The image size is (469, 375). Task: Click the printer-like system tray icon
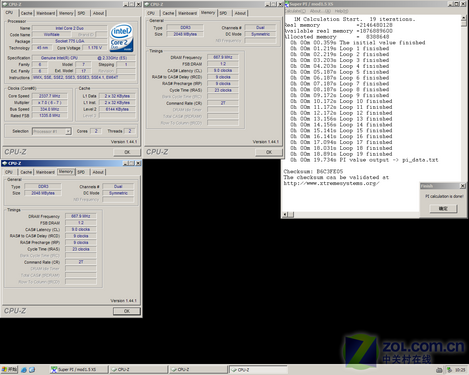tap(439, 370)
